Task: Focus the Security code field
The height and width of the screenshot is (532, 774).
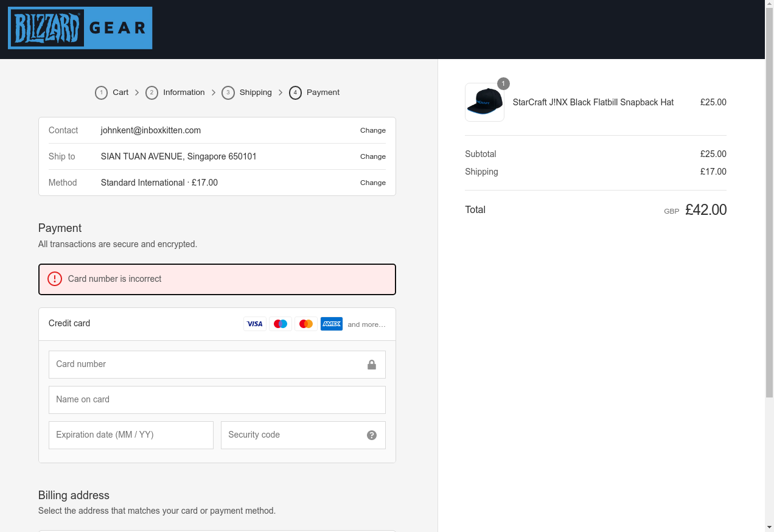Action: pyautogui.click(x=303, y=435)
